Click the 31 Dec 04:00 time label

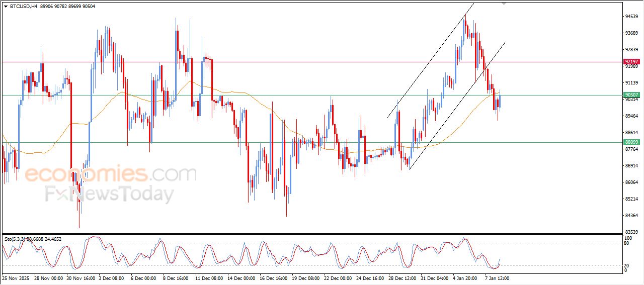pos(435,277)
